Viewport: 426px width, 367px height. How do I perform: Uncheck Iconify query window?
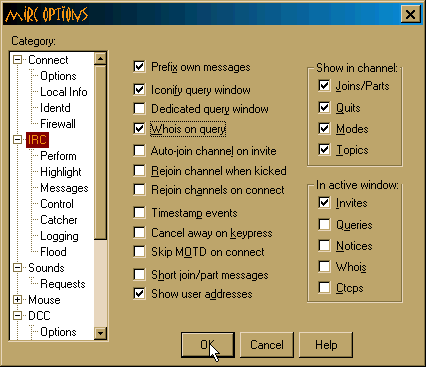click(139, 89)
